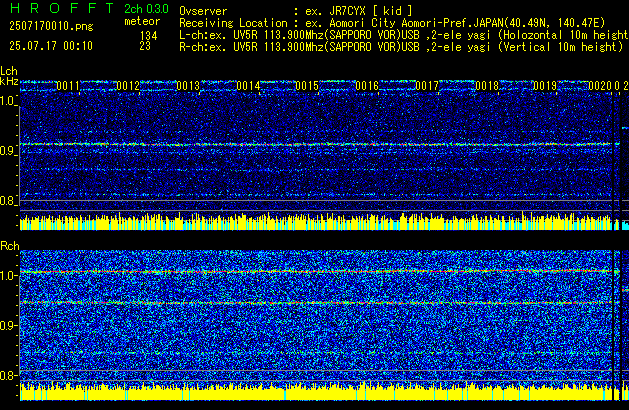Select time marker 0019
This screenshot has width=629, height=410.
tap(545, 86)
